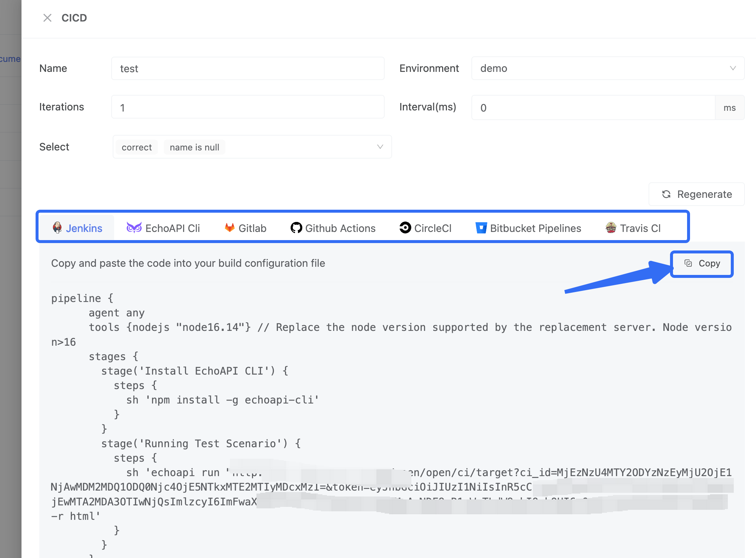Switch to the EchoAPI Cli tab
This screenshot has width=756, height=558.
click(x=163, y=228)
